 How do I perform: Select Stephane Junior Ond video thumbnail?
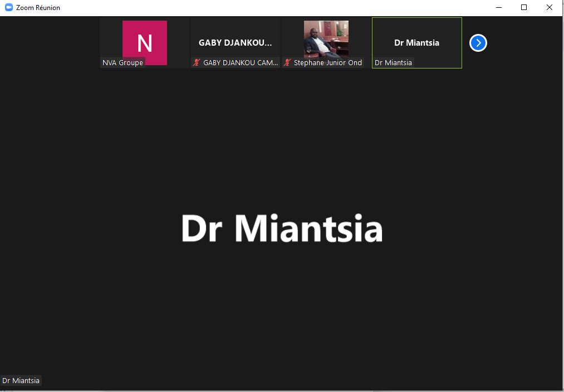click(326, 43)
